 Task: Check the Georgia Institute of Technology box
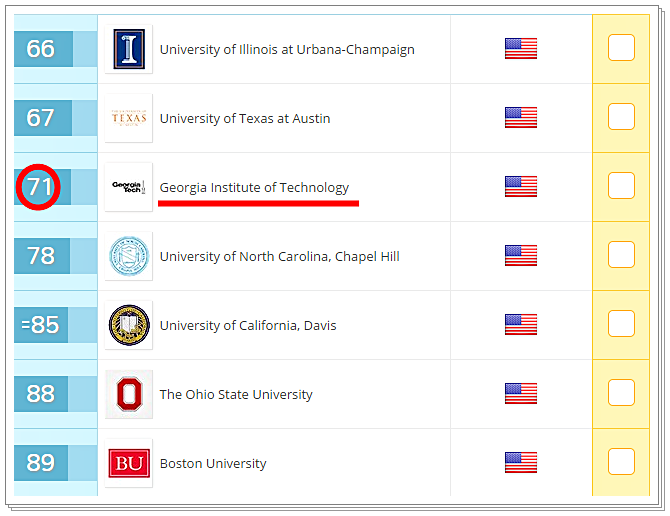621,186
